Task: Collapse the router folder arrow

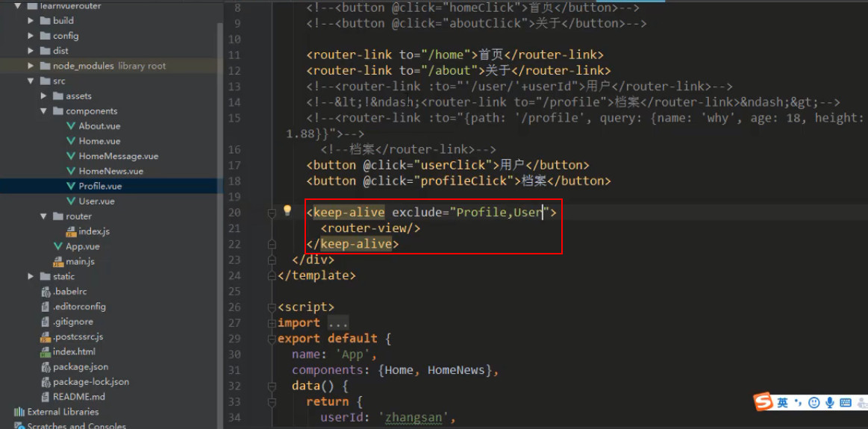Action: coord(44,216)
